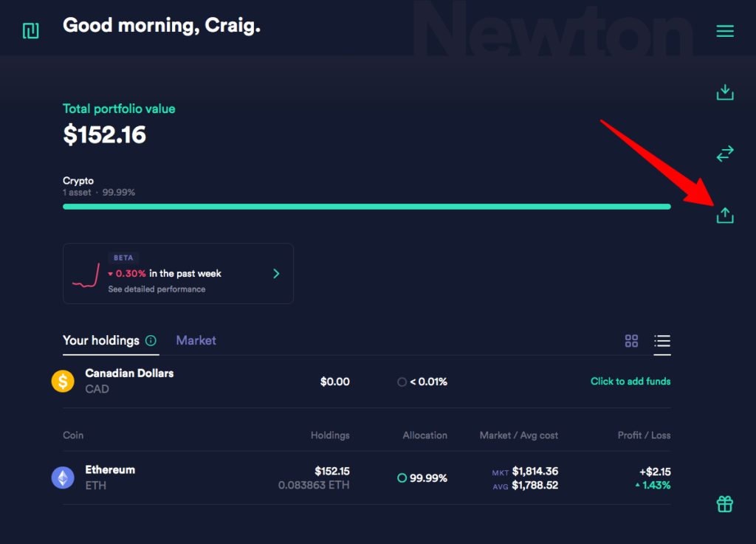Switch to the Market tab
This screenshot has height=544, width=756.
196,341
